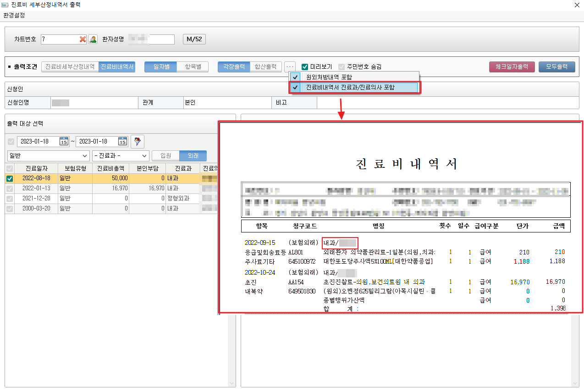
Task: Click the 차트번호 input field
Action: point(59,39)
